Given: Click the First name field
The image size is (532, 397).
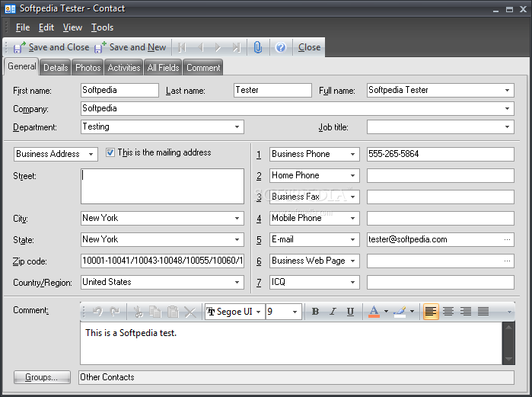Looking at the screenshot, I should tap(119, 91).
